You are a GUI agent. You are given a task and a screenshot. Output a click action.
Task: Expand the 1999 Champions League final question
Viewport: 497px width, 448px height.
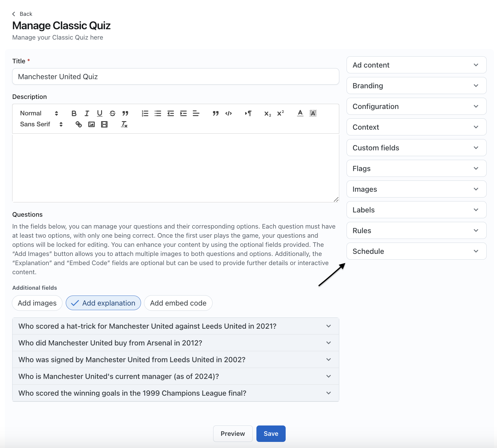(x=176, y=393)
